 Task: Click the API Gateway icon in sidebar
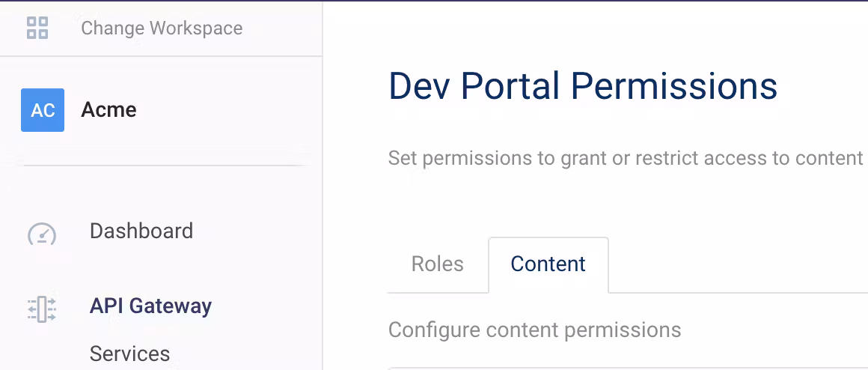[42, 309]
